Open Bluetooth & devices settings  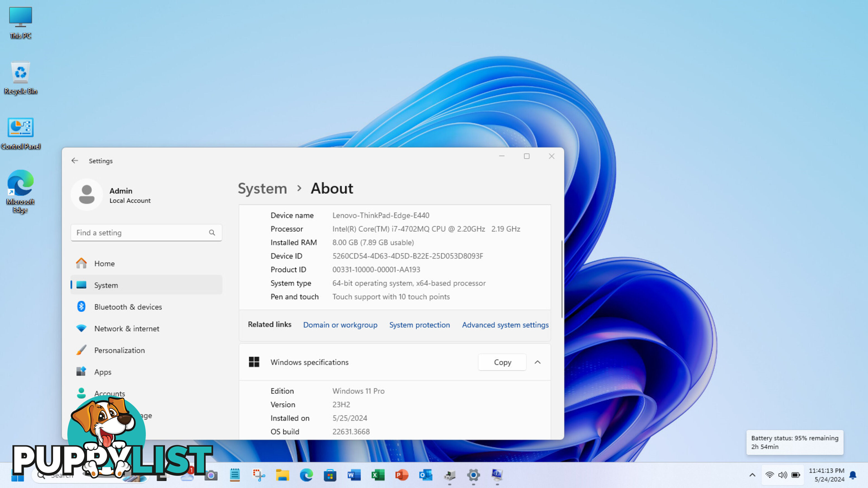[x=146, y=307]
